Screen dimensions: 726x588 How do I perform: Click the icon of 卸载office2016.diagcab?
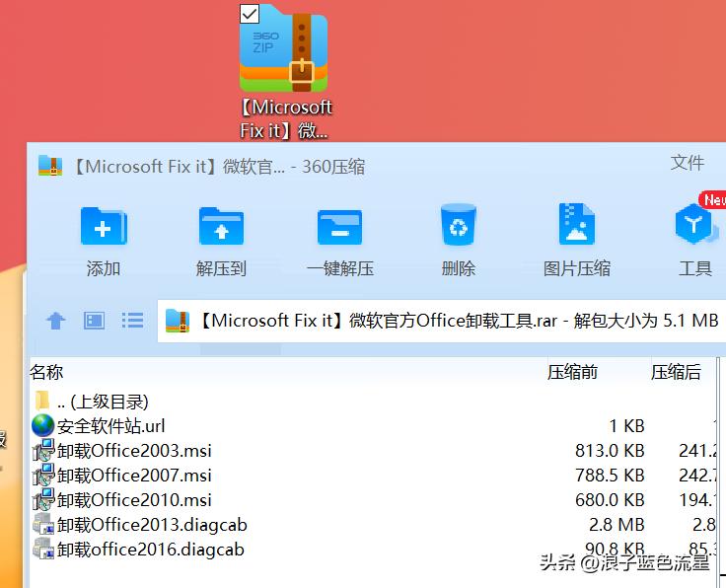click(x=43, y=549)
